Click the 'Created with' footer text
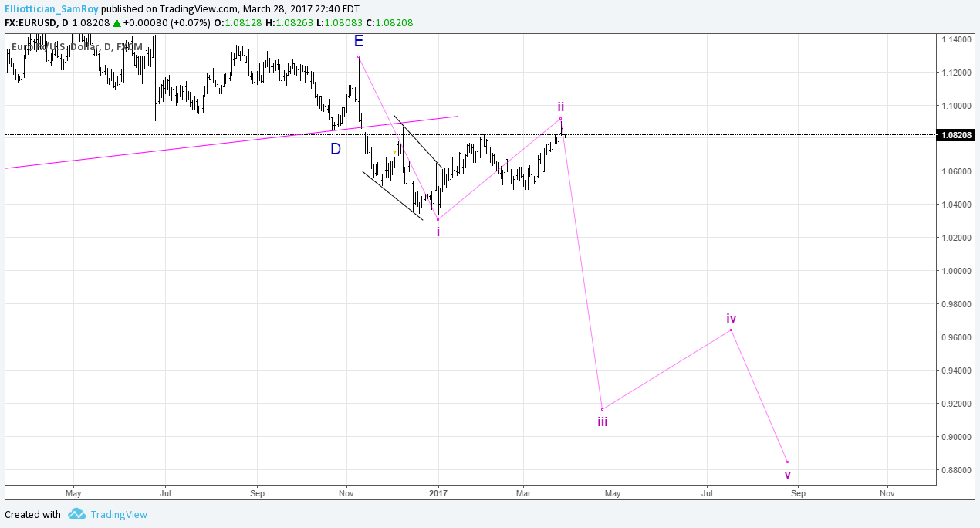This screenshot has height=528, width=980. pos(32,514)
